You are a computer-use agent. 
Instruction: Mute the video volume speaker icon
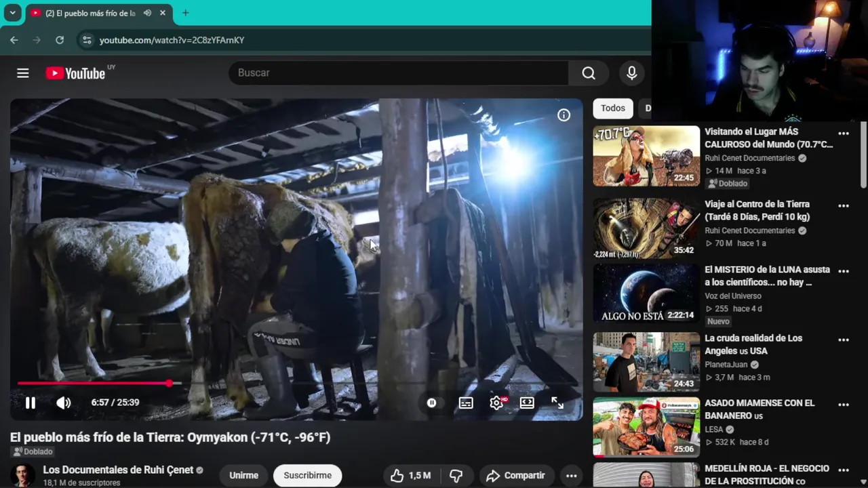pos(63,403)
